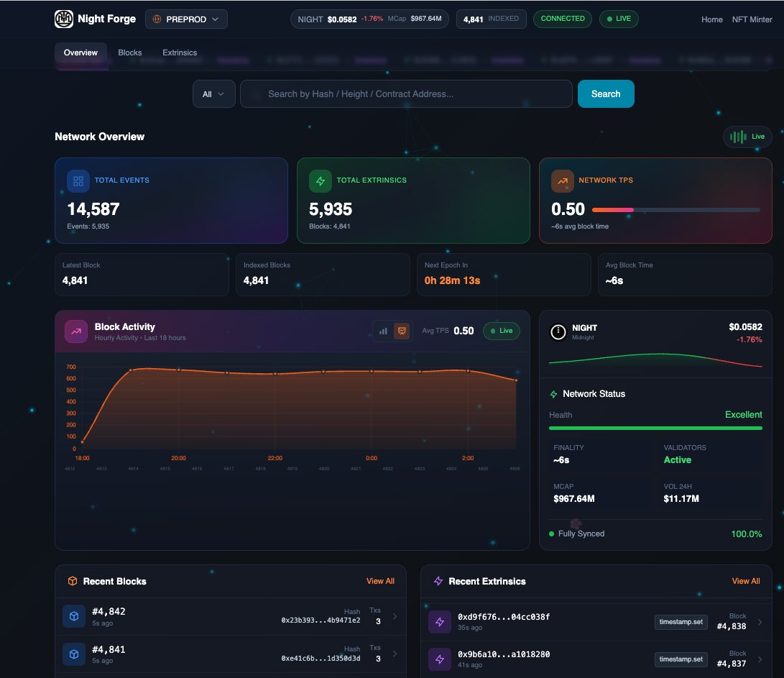Click block hash 0x23b393...4b9471e2

pyautogui.click(x=320, y=620)
